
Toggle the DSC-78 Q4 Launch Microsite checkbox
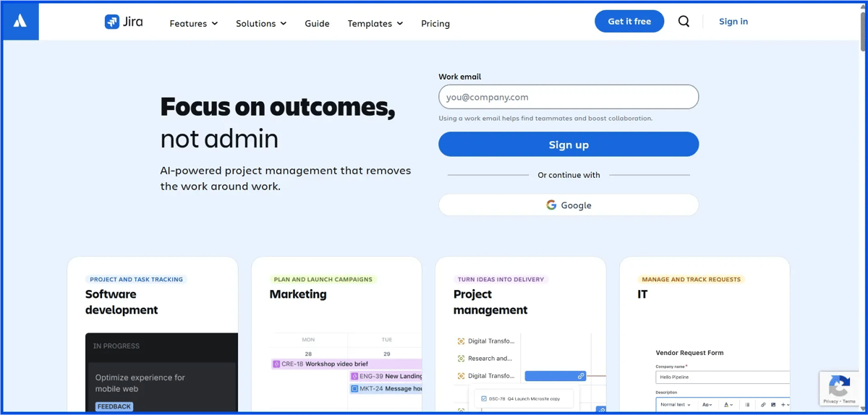pyautogui.click(x=484, y=398)
